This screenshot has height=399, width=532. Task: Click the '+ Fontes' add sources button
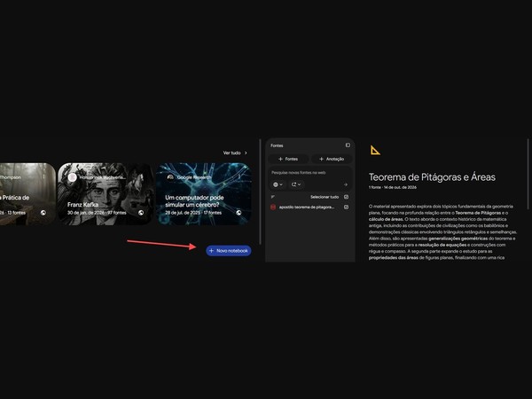tap(288, 159)
